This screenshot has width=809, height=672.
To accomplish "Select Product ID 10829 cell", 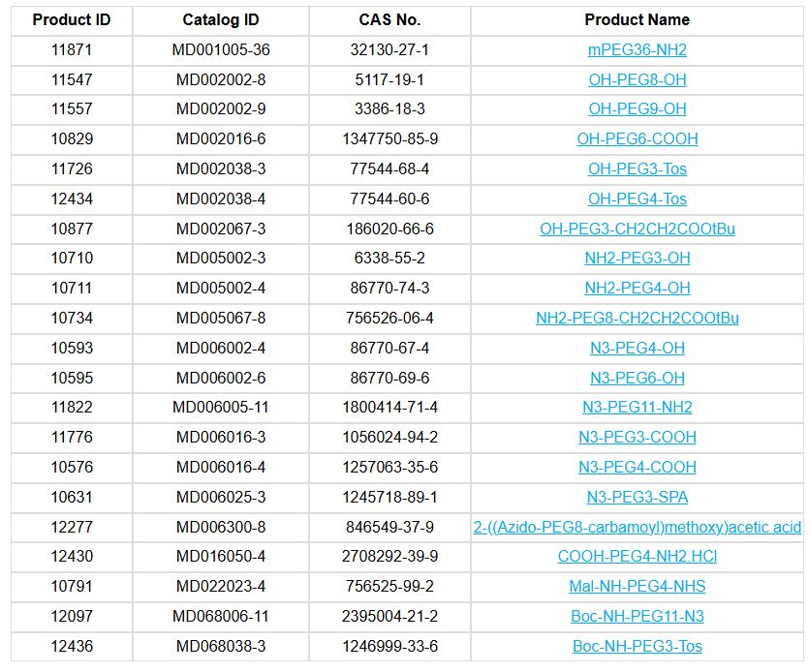I will [72, 138].
